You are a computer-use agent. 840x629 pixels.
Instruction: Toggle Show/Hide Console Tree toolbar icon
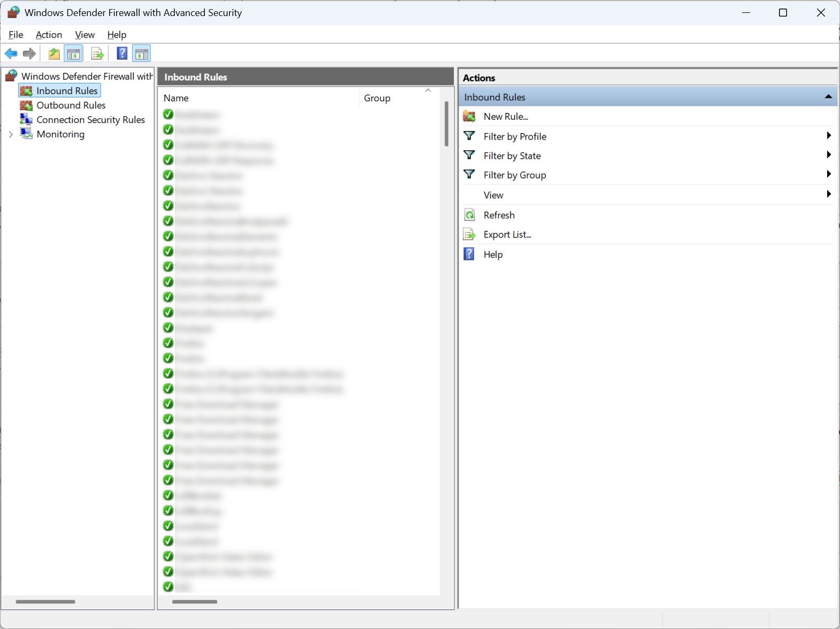click(73, 53)
